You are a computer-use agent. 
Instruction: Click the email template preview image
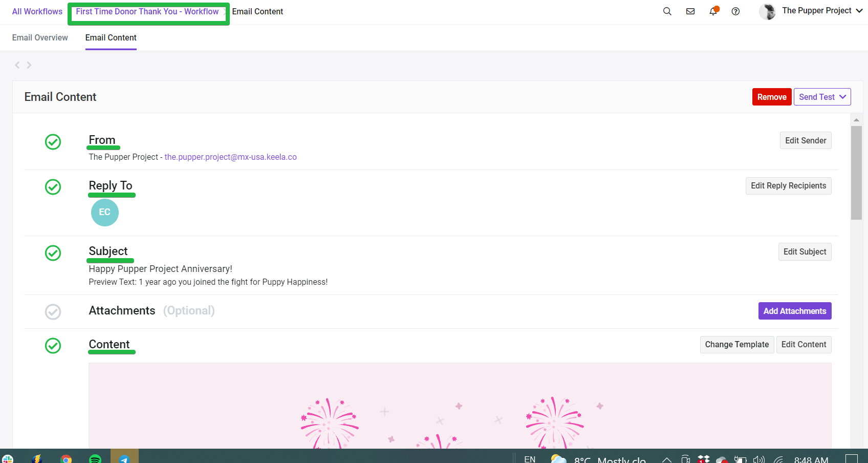460,405
